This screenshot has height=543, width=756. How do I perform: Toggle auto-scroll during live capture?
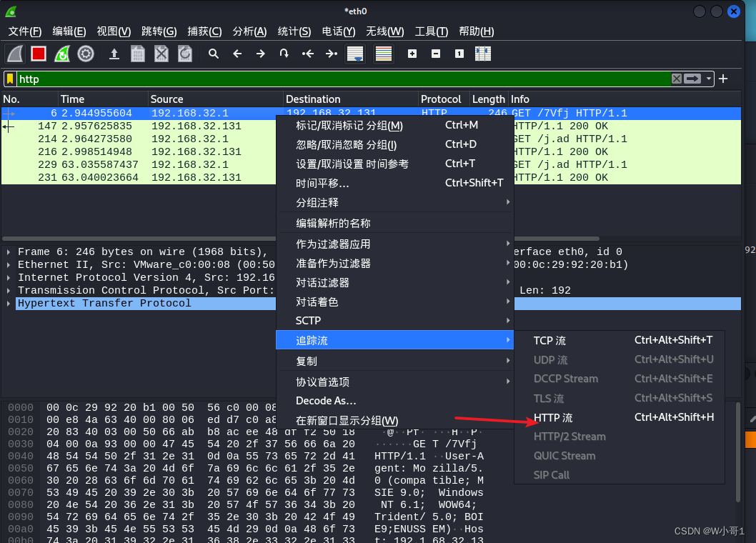tap(355, 54)
